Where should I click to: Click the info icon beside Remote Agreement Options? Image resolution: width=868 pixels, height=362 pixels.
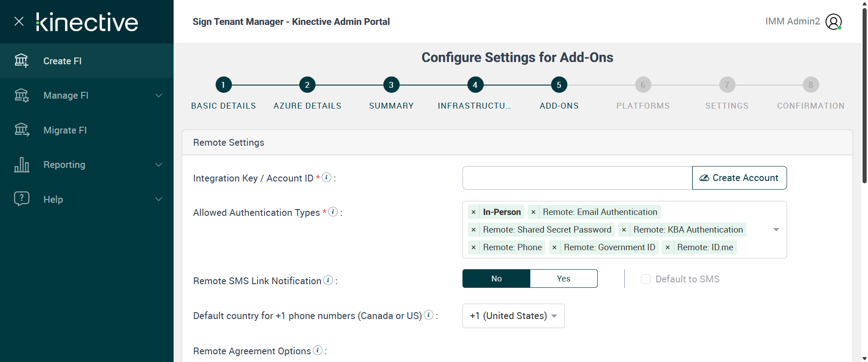click(318, 350)
